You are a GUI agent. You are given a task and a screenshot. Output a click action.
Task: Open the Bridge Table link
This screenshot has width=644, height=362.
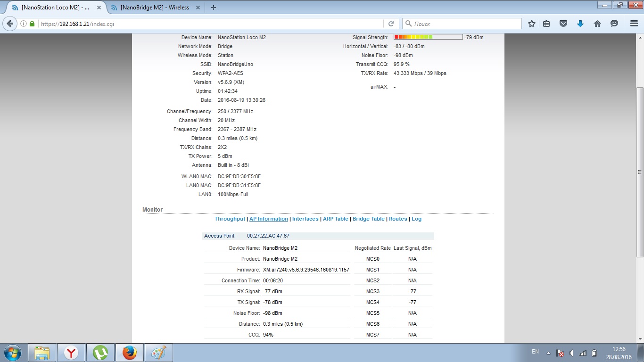pyautogui.click(x=369, y=219)
